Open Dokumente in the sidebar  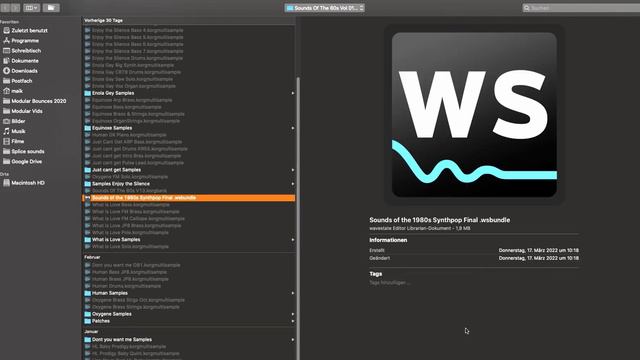pyautogui.click(x=21, y=61)
